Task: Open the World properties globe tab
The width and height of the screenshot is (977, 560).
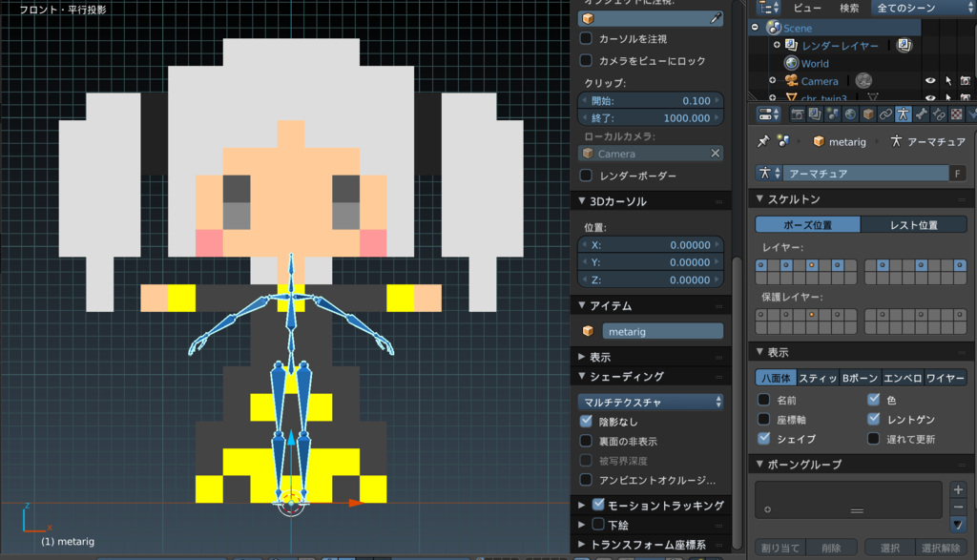Action: click(850, 114)
